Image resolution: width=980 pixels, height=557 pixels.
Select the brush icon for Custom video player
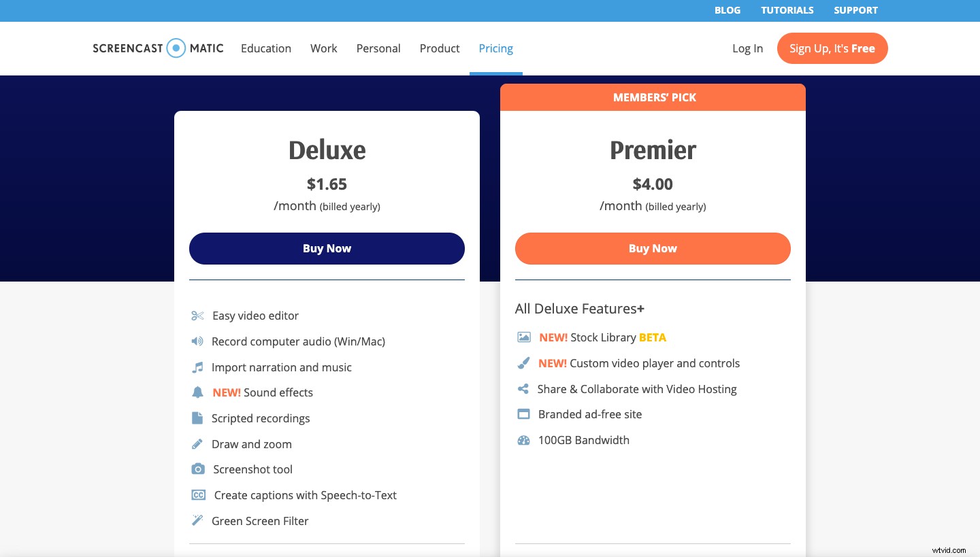pyautogui.click(x=523, y=362)
